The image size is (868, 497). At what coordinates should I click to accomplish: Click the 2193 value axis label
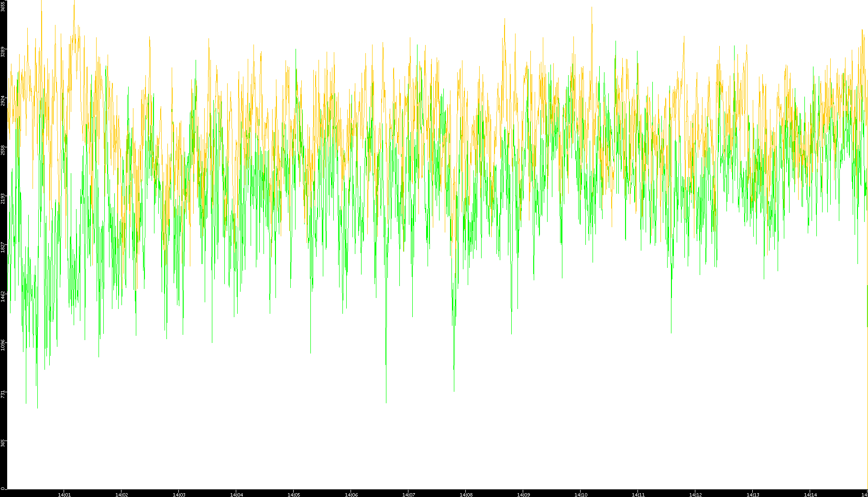click(3, 199)
